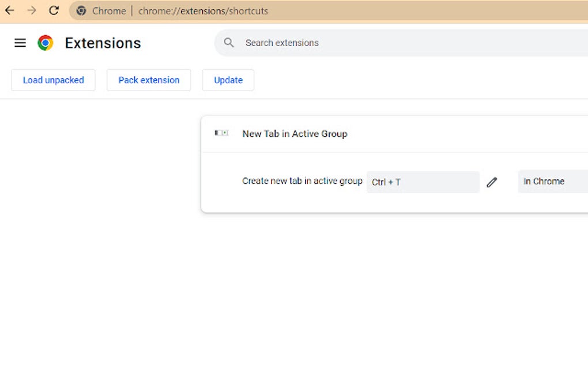Open the Chrome Extensions main menu (hamburger)
588x368 pixels.
pyautogui.click(x=20, y=43)
